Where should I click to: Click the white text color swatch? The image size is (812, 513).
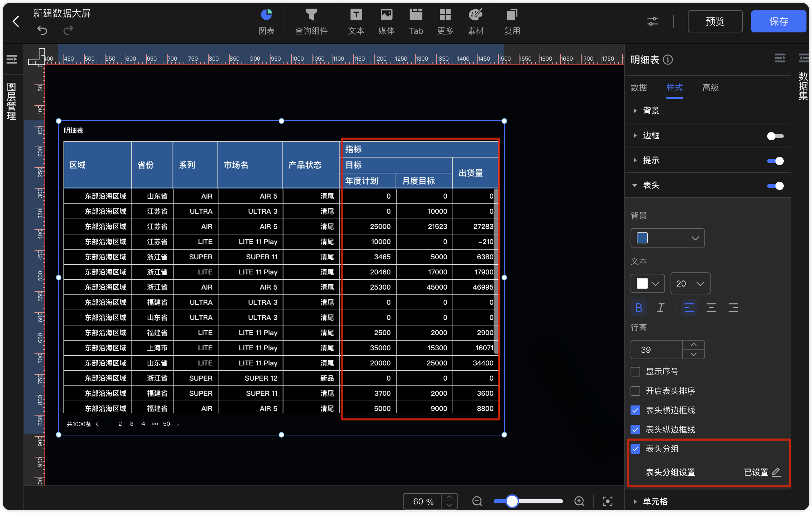642,283
